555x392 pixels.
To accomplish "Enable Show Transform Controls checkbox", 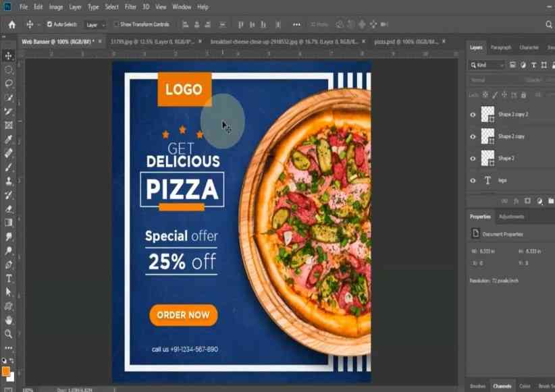I will [116, 24].
